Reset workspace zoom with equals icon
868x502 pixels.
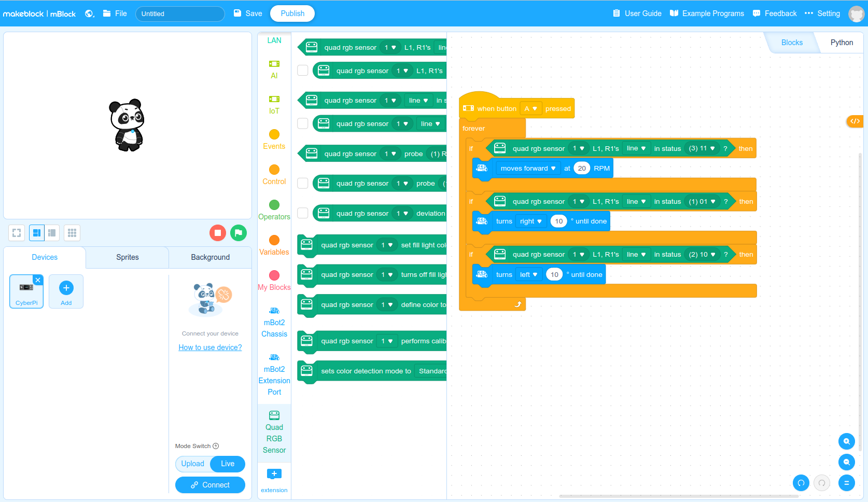(847, 483)
